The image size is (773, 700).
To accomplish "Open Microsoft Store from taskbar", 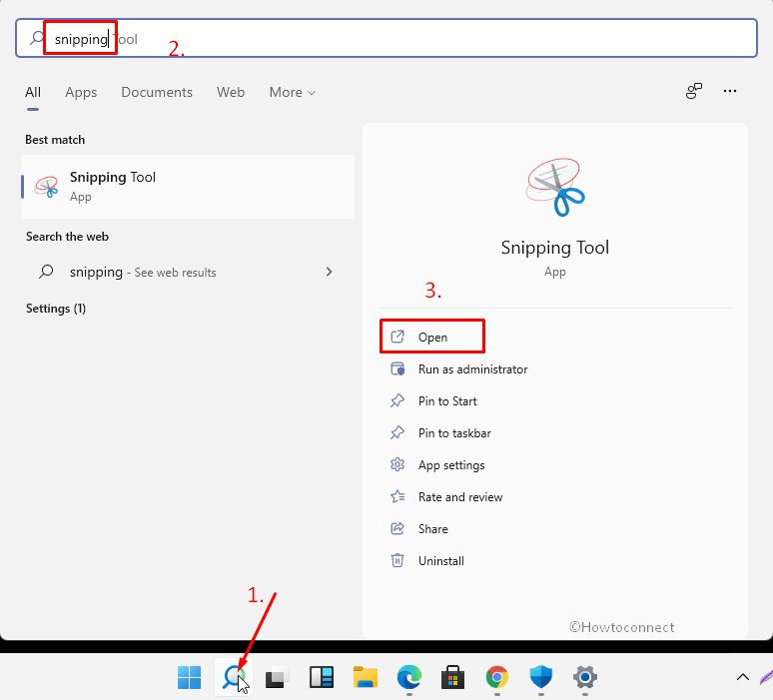I will [x=453, y=677].
